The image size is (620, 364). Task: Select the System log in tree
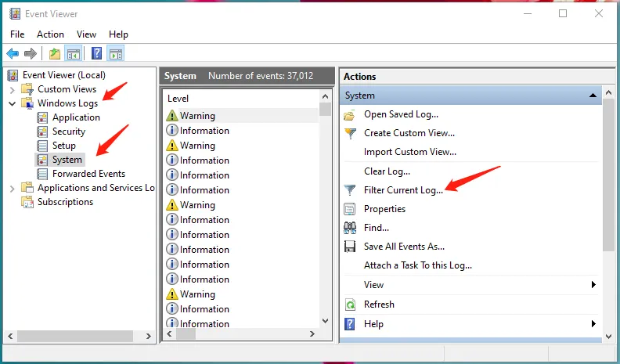(x=67, y=160)
